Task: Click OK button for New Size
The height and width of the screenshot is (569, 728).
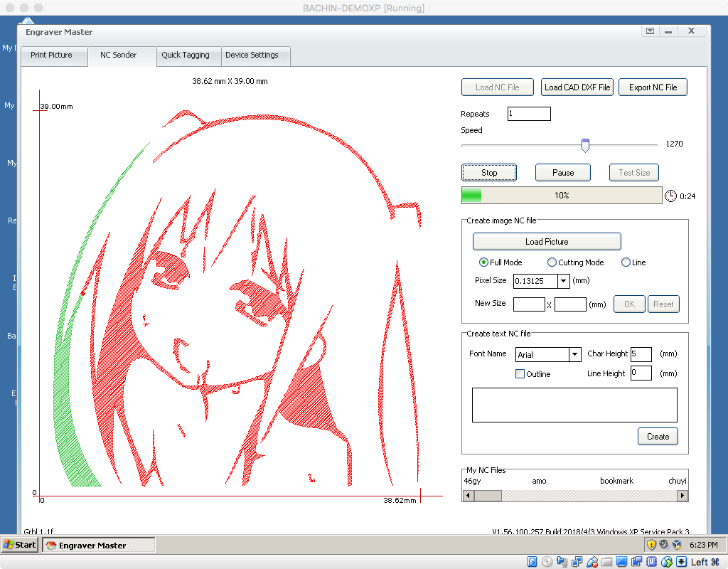Action: point(630,304)
